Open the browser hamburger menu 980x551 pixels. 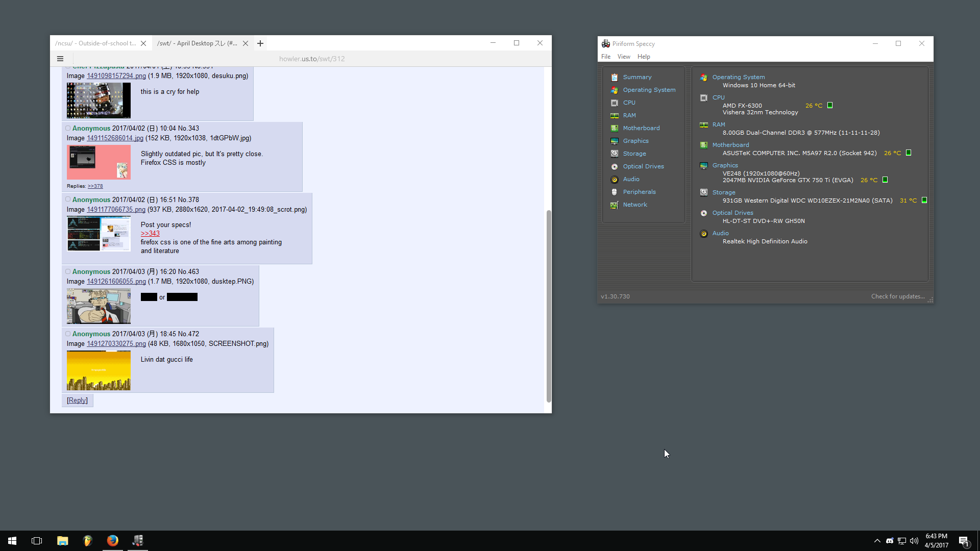[x=60, y=59]
